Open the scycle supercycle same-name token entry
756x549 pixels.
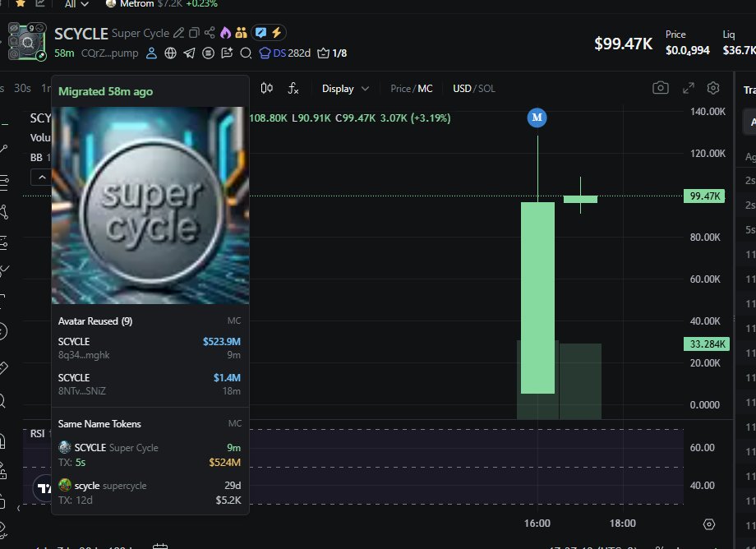(150, 492)
